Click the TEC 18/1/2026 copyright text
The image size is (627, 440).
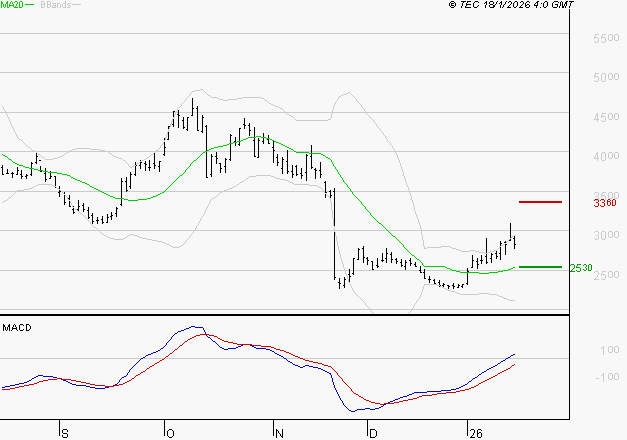pyautogui.click(x=511, y=5)
